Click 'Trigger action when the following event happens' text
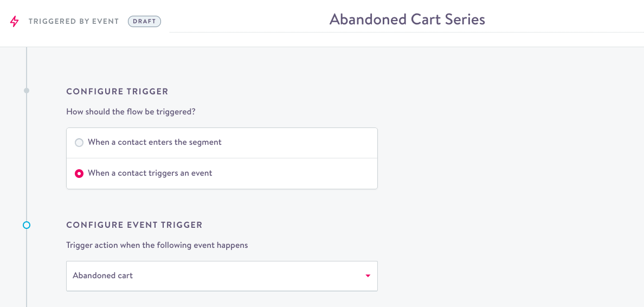 [157, 245]
